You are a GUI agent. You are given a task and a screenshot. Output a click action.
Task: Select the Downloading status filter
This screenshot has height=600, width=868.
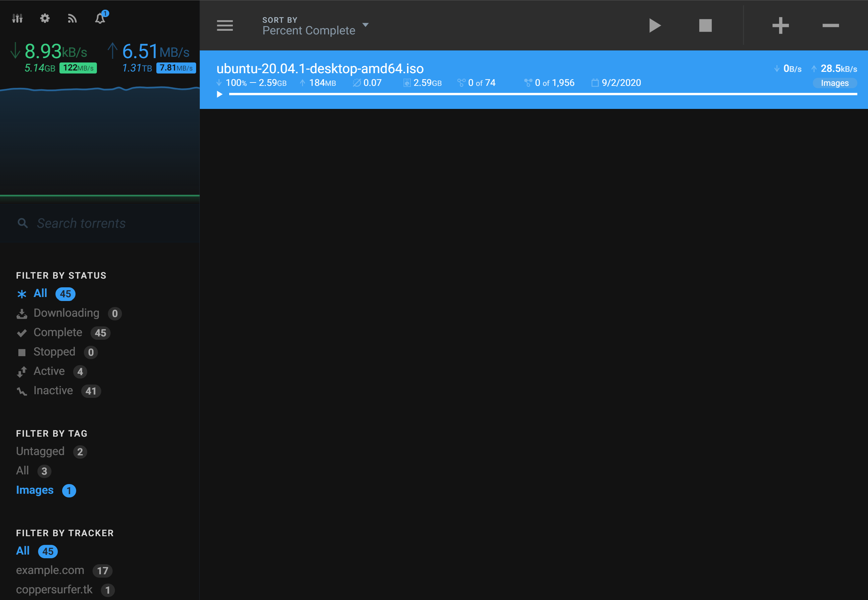[66, 312]
